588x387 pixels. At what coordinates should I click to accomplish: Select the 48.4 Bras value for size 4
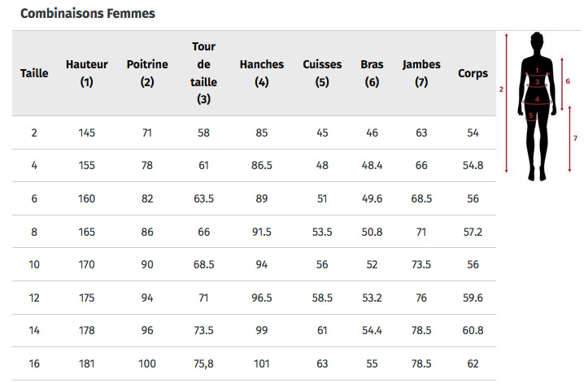click(372, 165)
